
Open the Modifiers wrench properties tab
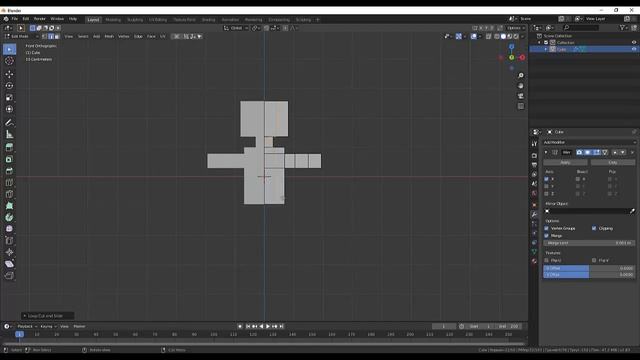(534, 214)
